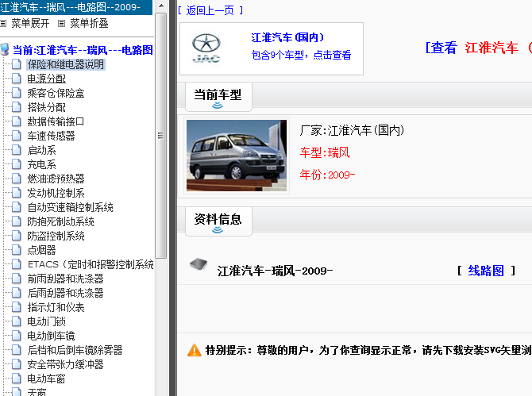Screen dimensions: 532x396
Task: Click the 车型:瑞风 text
Action: click(x=325, y=152)
